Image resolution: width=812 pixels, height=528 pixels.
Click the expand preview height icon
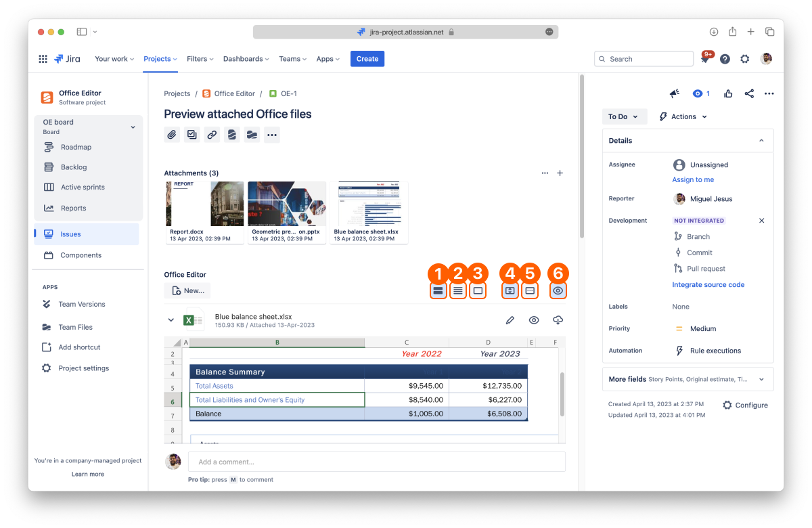click(x=510, y=290)
